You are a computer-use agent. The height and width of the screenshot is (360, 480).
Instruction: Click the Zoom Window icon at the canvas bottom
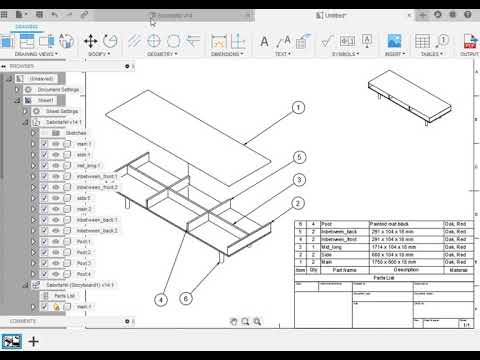tap(245, 322)
